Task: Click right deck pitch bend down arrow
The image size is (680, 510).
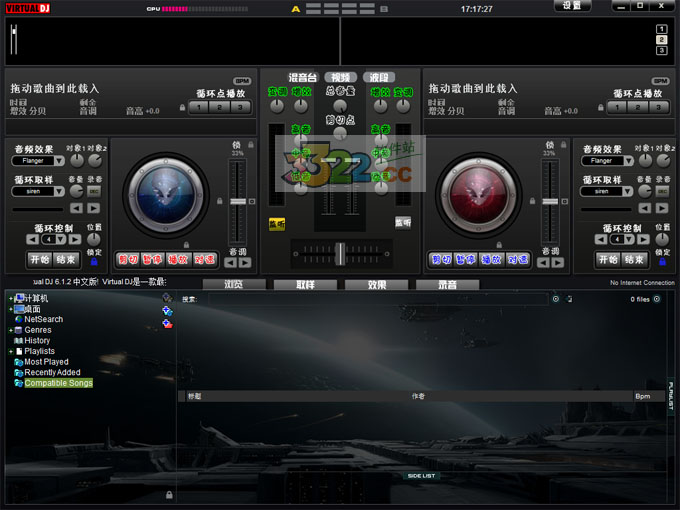Action: [543, 262]
